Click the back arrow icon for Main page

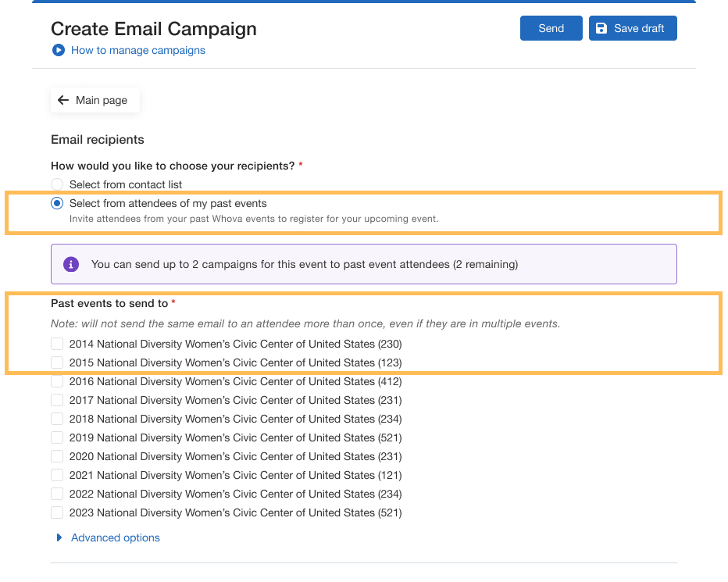pyautogui.click(x=63, y=101)
